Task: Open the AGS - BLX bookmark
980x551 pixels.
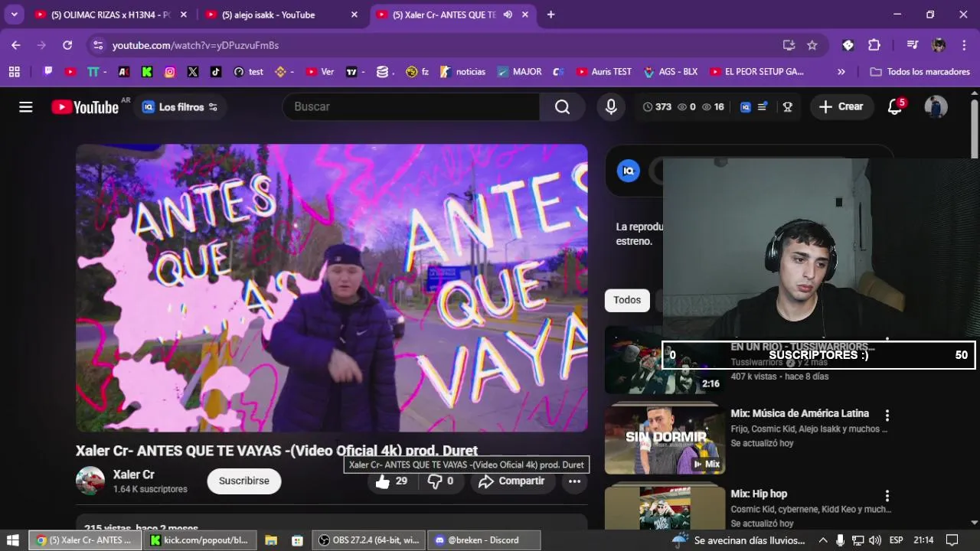Action: point(671,72)
